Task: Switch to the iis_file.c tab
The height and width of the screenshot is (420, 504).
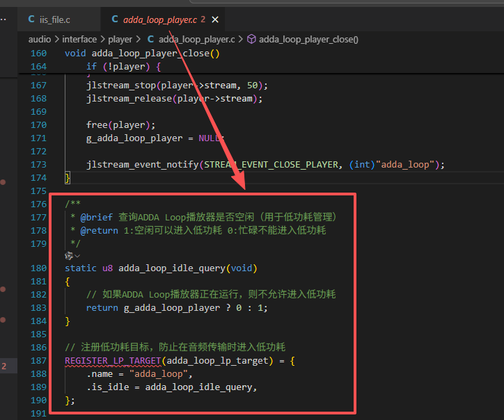Action: [x=59, y=19]
